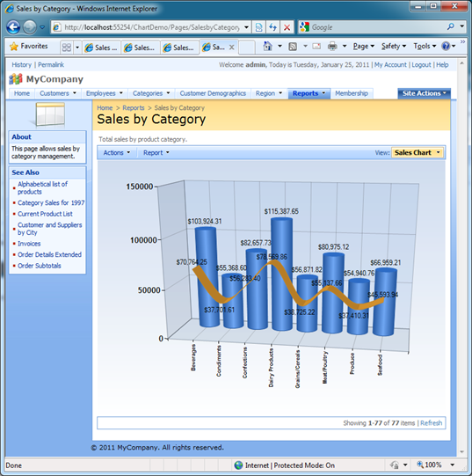Switch to the second Sales tab
Screen dimensions: 472x476
point(141,48)
